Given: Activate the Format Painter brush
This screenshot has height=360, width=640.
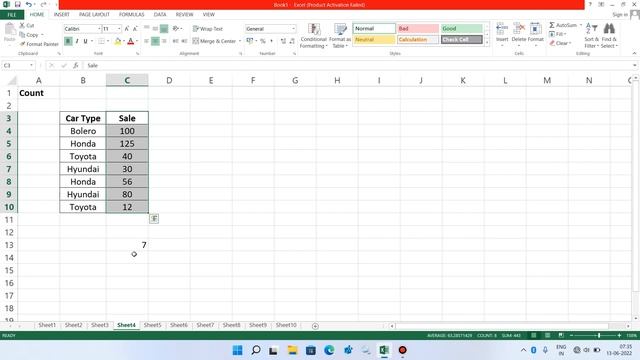Looking at the screenshot, I should click(22, 44).
